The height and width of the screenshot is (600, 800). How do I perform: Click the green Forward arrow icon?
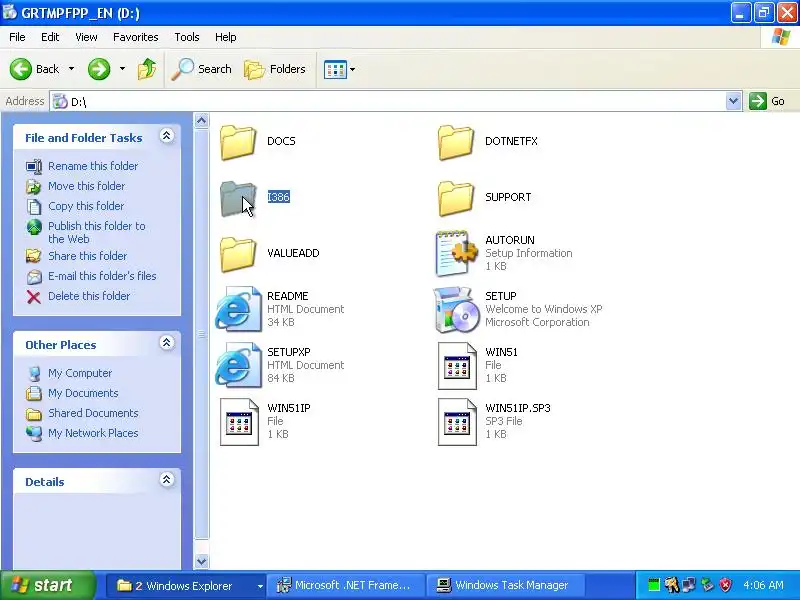pos(98,69)
